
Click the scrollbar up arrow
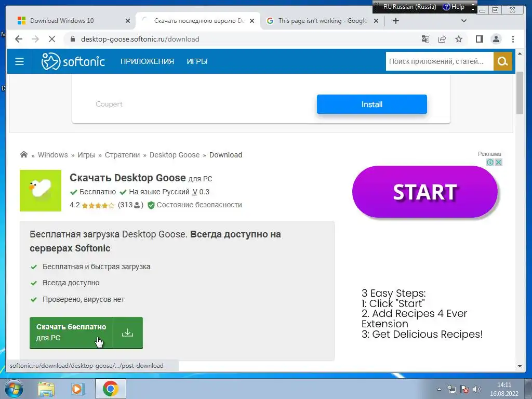[520, 54]
